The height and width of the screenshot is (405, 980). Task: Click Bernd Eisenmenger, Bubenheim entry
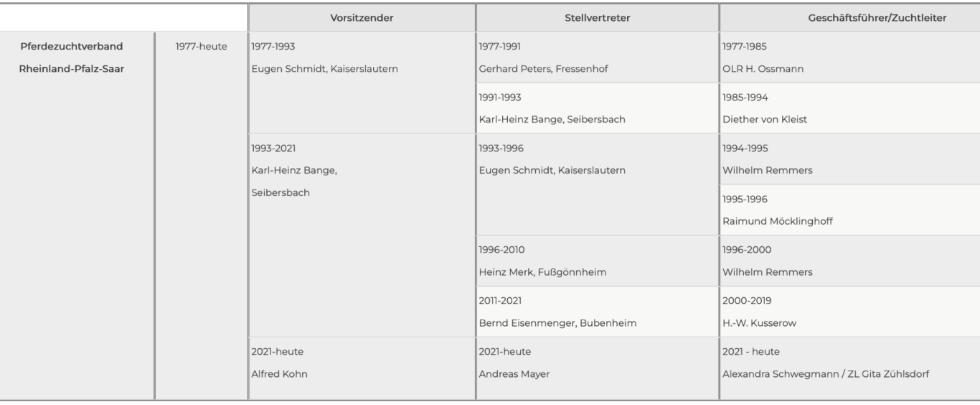coord(557,323)
